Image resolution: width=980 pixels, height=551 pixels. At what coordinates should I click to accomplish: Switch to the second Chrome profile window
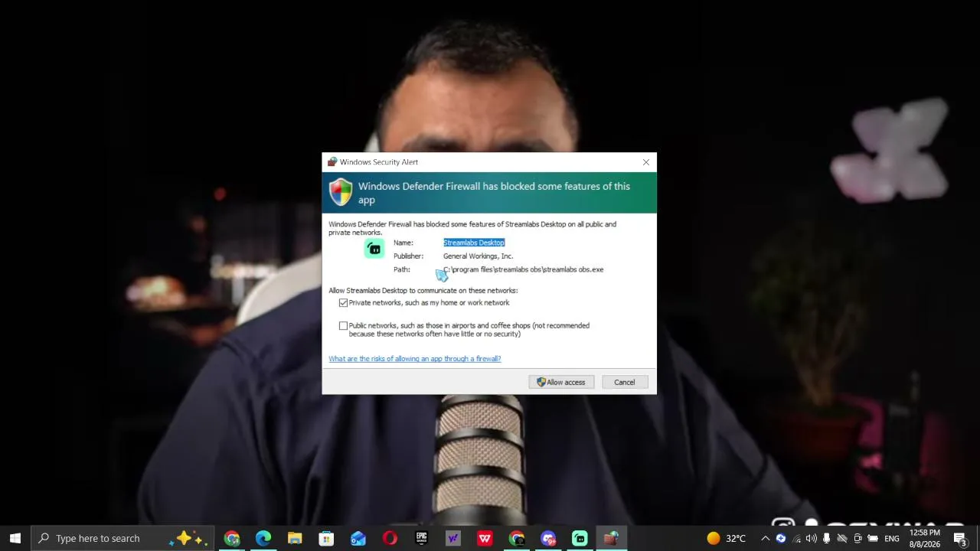pyautogui.click(x=517, y=538)
